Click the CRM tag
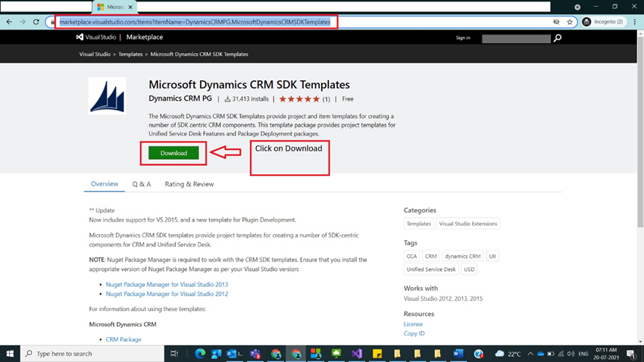 [430, 256]
